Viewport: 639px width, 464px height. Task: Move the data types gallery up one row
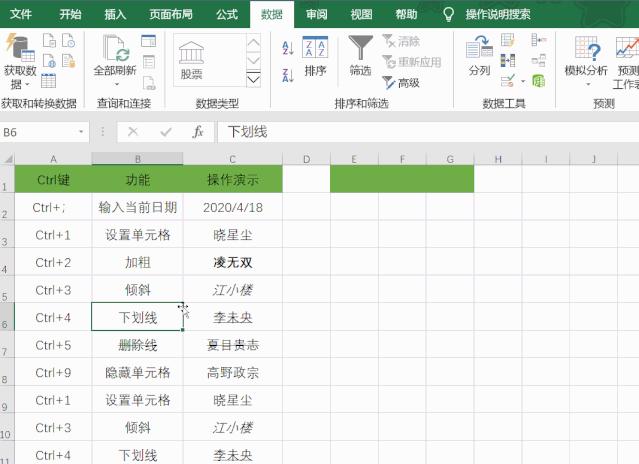253,42
